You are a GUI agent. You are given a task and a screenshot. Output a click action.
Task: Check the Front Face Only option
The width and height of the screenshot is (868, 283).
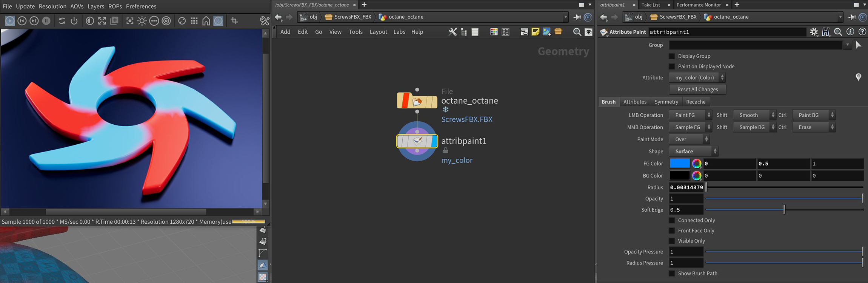[672, 231]
